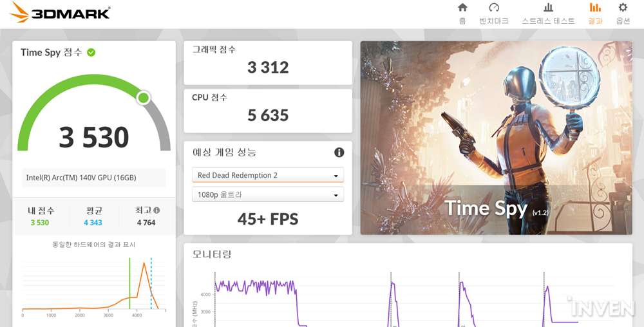Image resolution: width=644 pixels, height=327 pixels.
Task: Click the score gauge knob
Action: coord(144,98)
